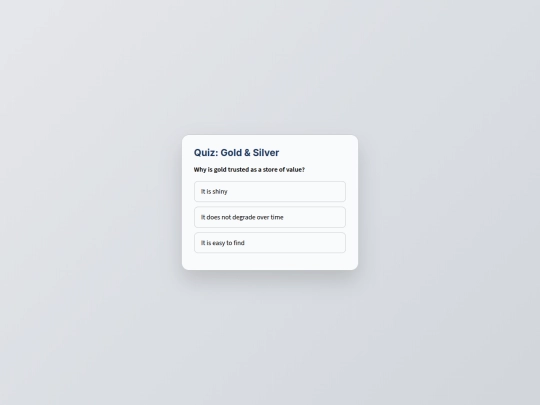
Task: Click the word "Quiz:" in the card heading
Action: (206, 153)
